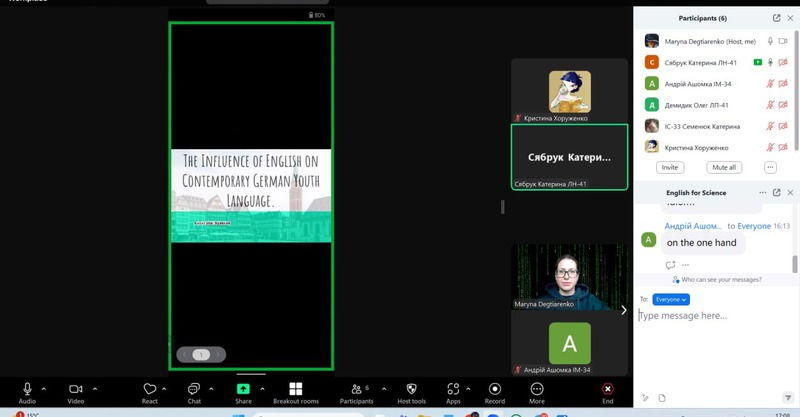Open Host tools shield
This screenshot has height=417, width=800.
pos(411,393)
